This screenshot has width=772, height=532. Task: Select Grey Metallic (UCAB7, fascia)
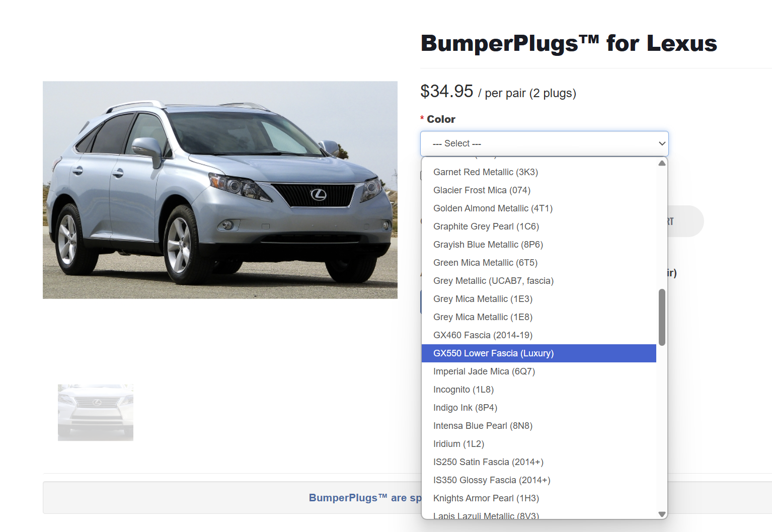(x=538, y=281)
